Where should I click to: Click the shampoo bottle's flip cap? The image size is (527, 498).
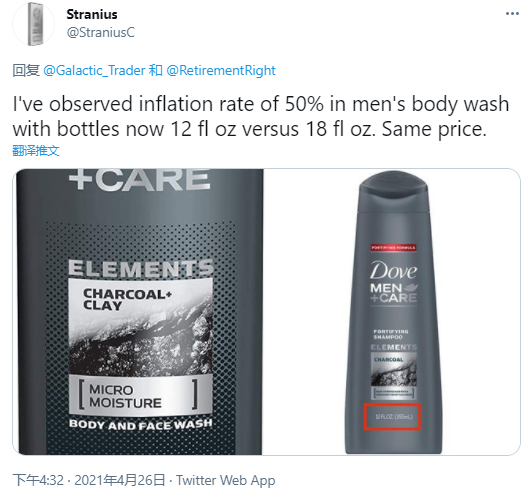pos(393,191)
